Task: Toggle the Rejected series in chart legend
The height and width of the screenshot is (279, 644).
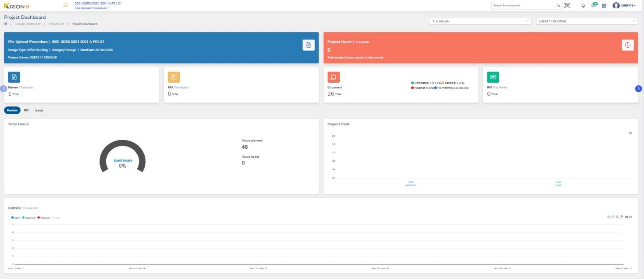Action: point(44,217)
